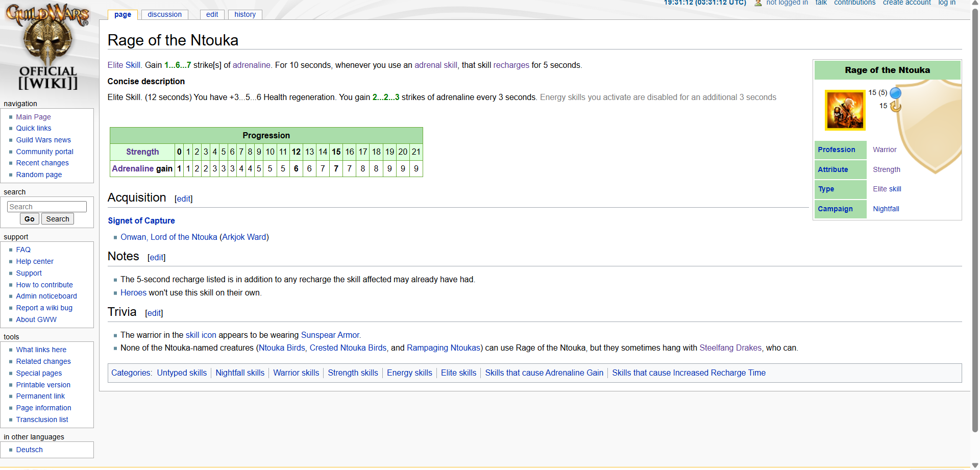
Task: Open How to contribute
Action: (44, 285)
